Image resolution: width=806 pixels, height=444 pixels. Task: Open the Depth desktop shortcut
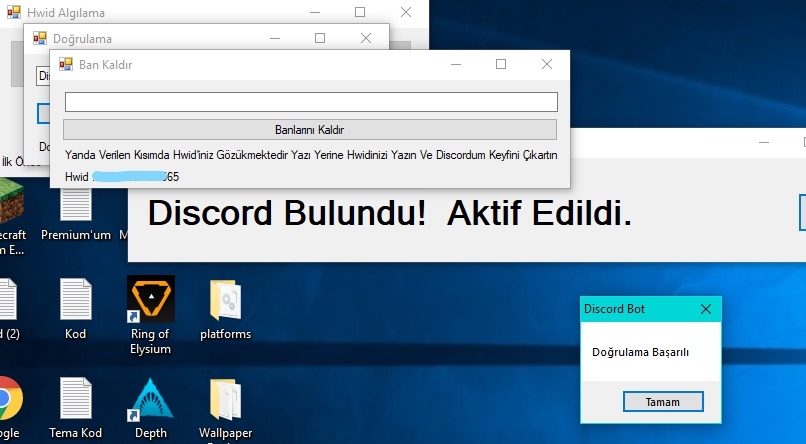[150, 409]
